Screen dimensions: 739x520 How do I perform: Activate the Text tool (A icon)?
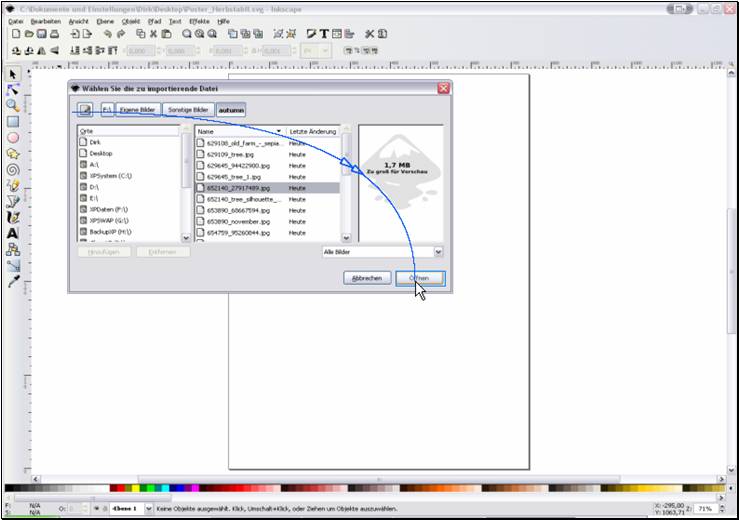tap(13, 233)
